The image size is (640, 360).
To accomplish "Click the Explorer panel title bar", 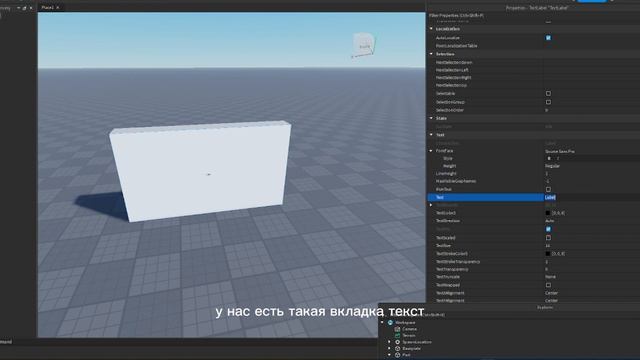I will (509, 307).
